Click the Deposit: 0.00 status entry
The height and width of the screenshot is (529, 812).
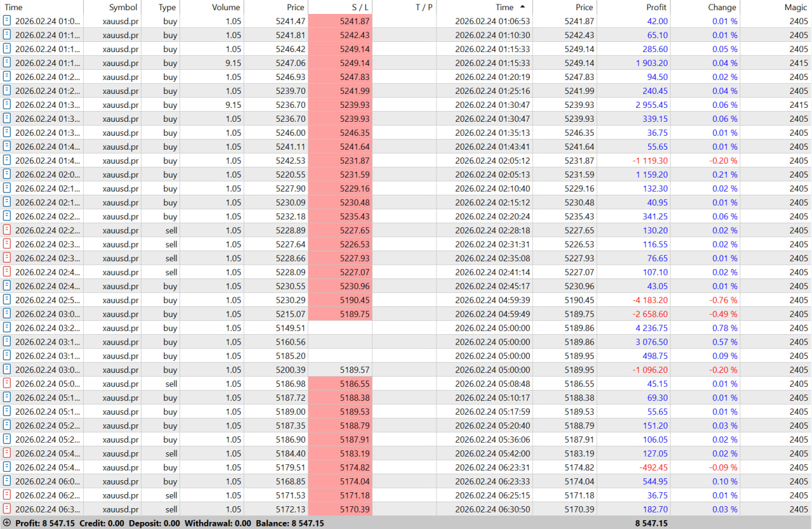[154, 523]
